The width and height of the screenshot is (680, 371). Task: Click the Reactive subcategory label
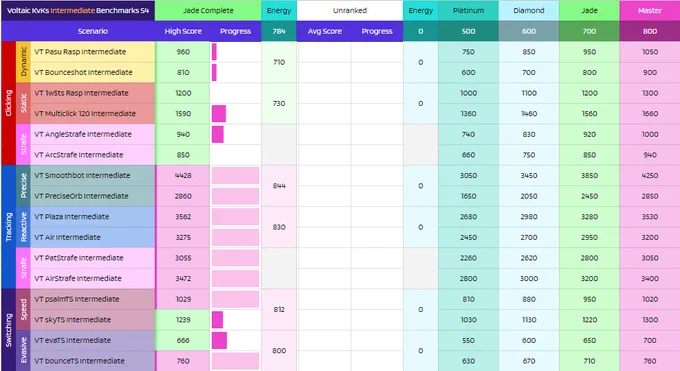[23, 227]
